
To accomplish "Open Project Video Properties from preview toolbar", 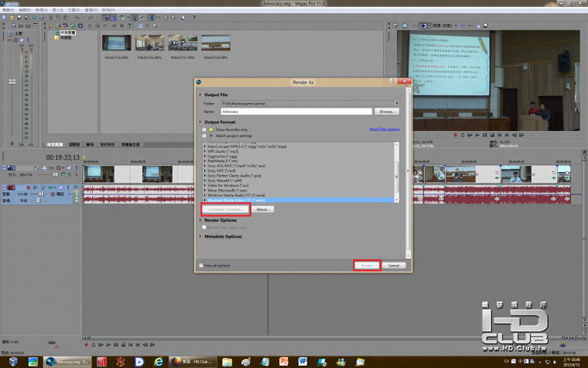I will click(395, 26).
